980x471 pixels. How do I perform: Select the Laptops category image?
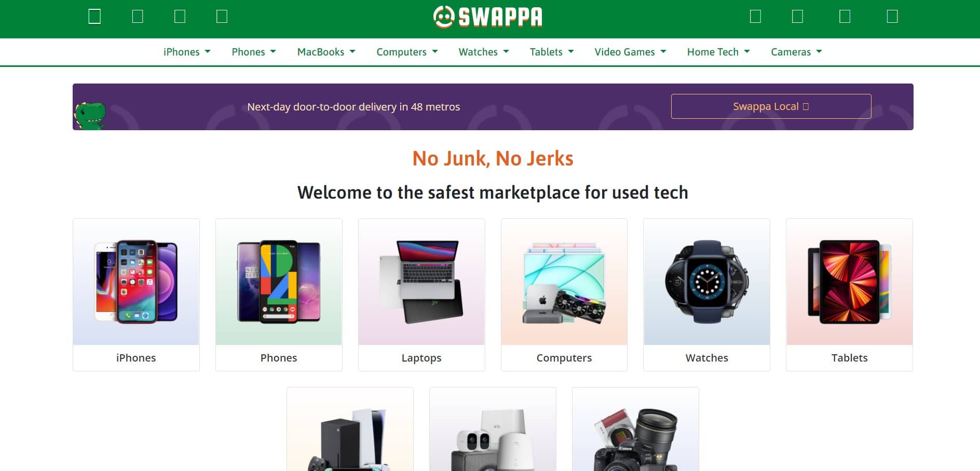tap(421, 282)
